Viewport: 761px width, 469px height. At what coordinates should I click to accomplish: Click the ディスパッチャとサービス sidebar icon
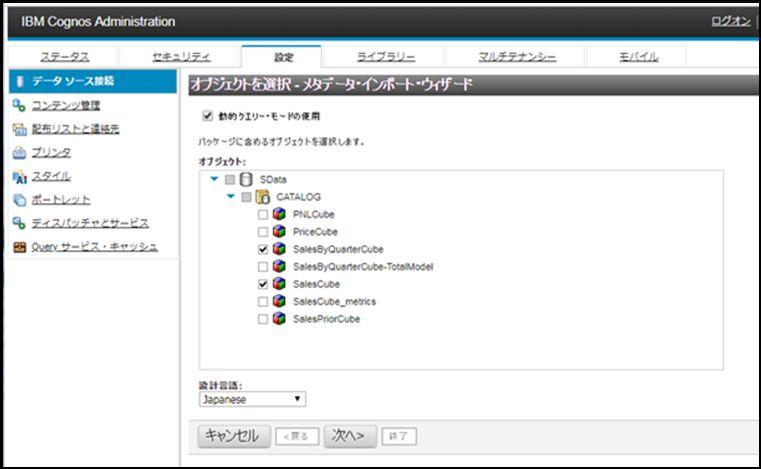click(19, 223)
